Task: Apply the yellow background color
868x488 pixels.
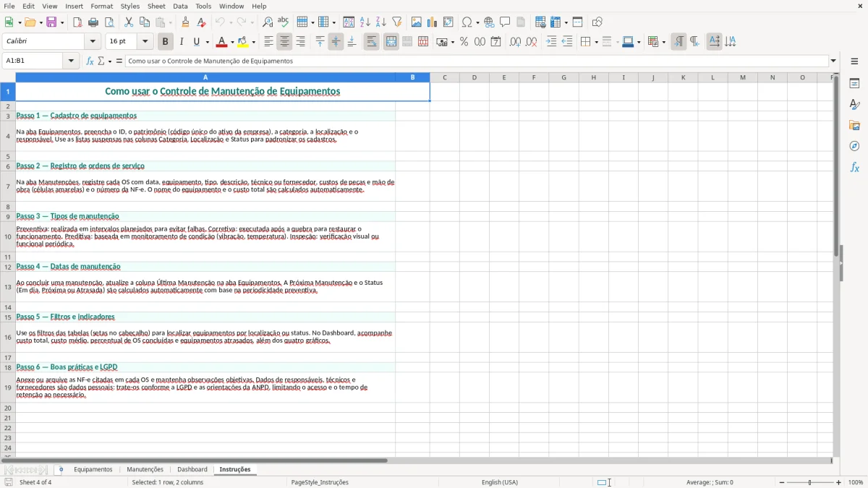Action: click(x=243, y=42)
